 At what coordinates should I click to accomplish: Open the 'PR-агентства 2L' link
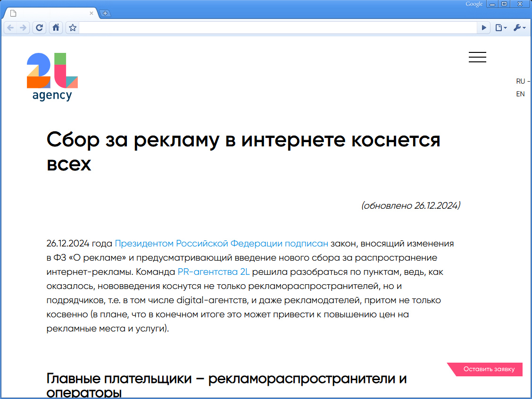pos(213,272)
